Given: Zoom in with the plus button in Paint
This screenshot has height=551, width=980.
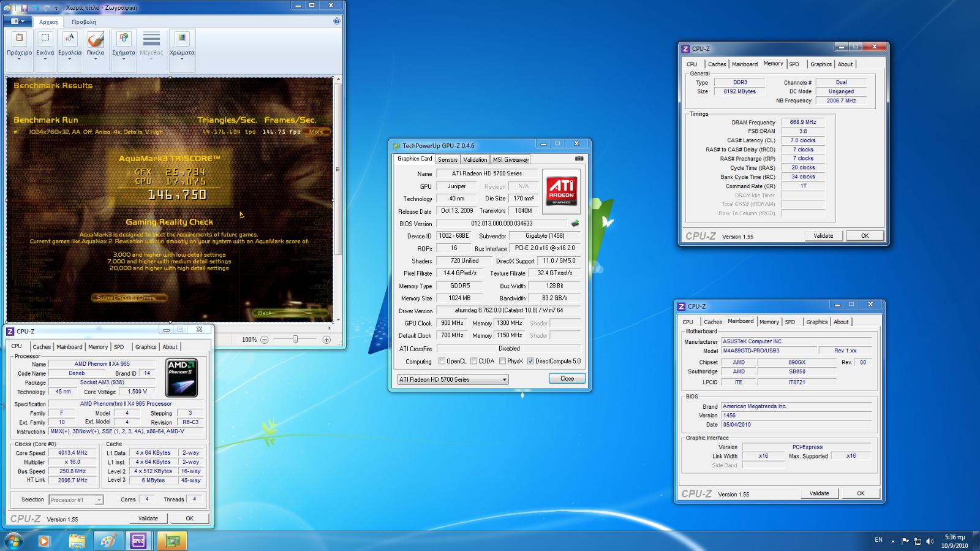Looking at the screenshot, I should [326, 340].
